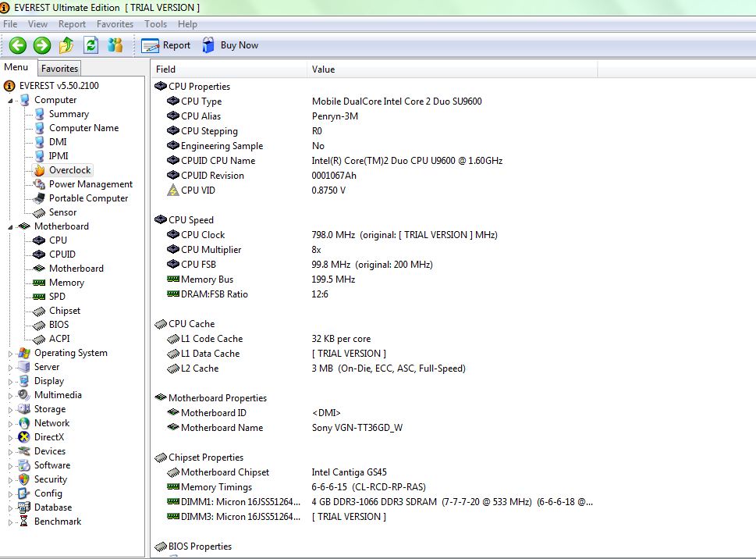Expand the Multimedia tree node

click(x=10, y=396)
